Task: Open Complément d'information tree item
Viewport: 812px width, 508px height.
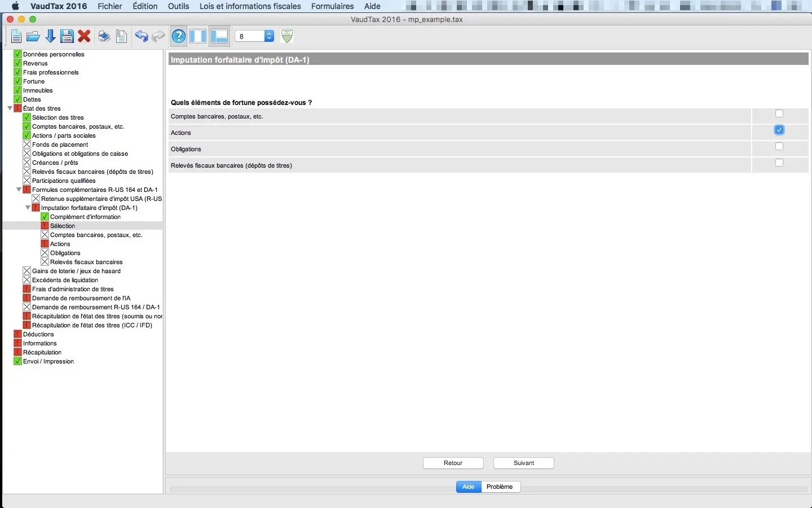Action: click(x=85, y=217)
